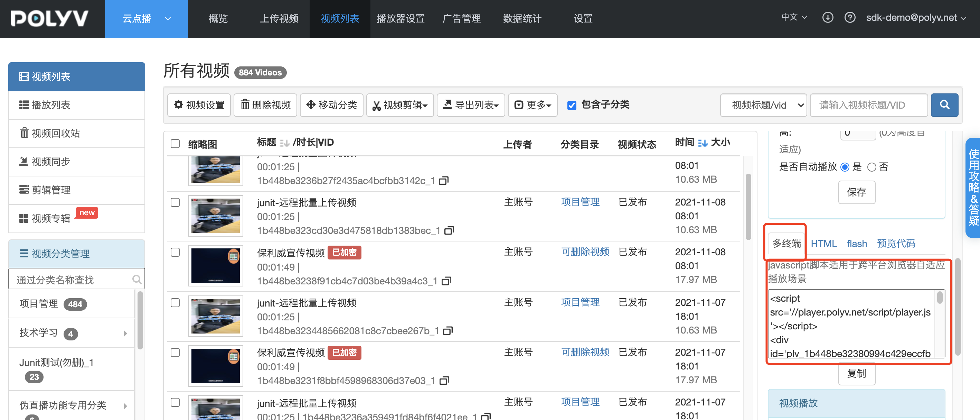
Task: Open the 中文 language dropdown
Action: (794, 17)
